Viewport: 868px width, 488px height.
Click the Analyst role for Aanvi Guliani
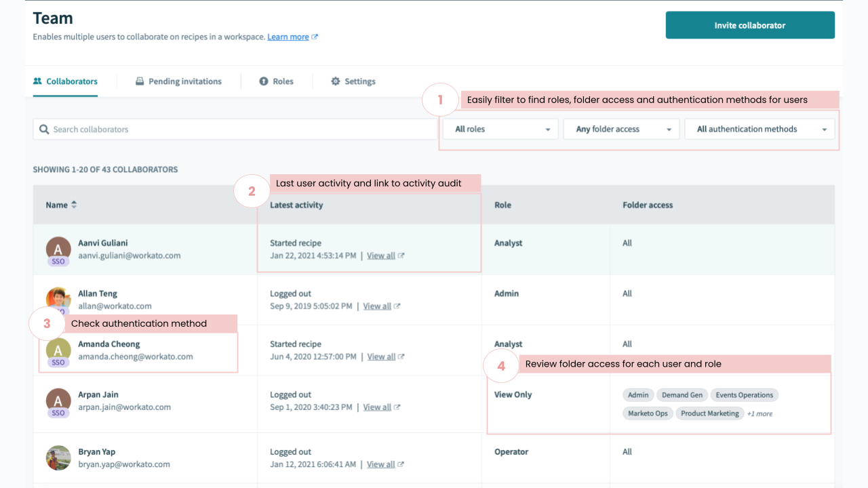point(509,243)
